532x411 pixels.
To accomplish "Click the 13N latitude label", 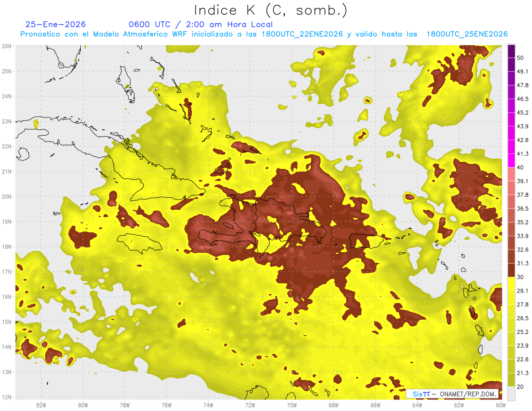I will click(6, 372).
